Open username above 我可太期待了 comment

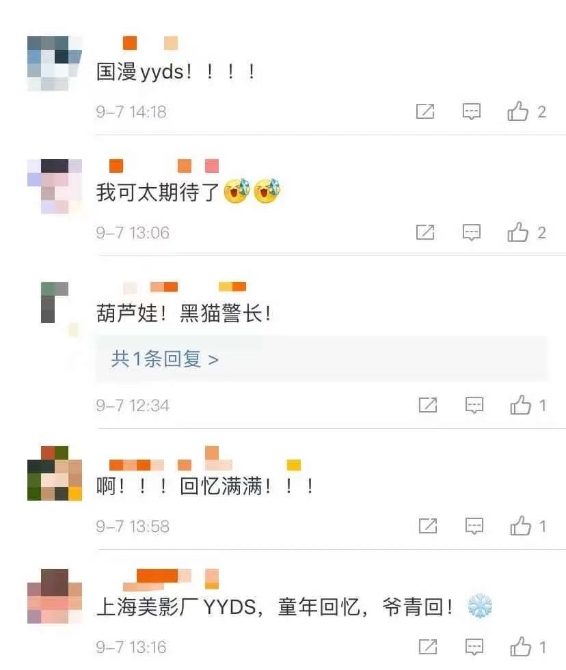click(164, 166)
